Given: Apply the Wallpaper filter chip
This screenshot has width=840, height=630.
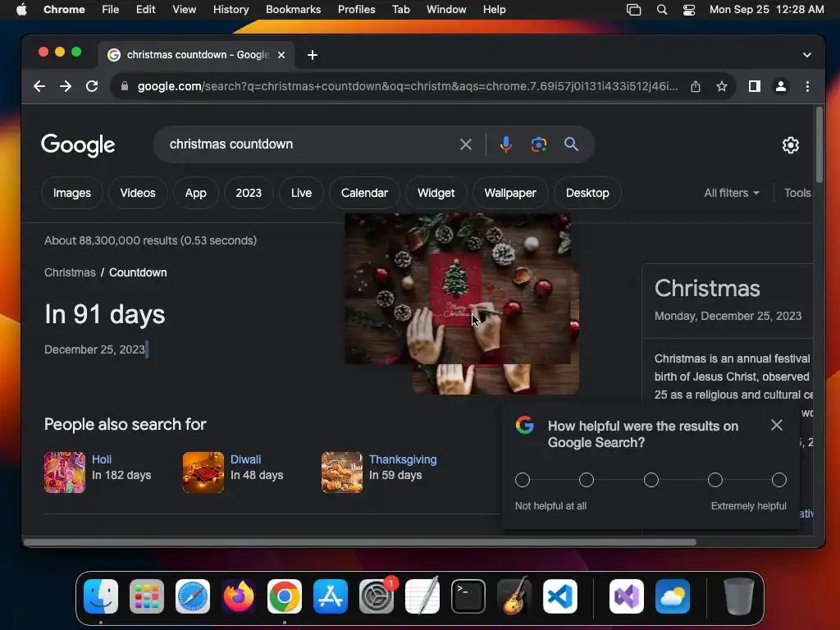Looking at the screenshot, I should tap(510, 193).
